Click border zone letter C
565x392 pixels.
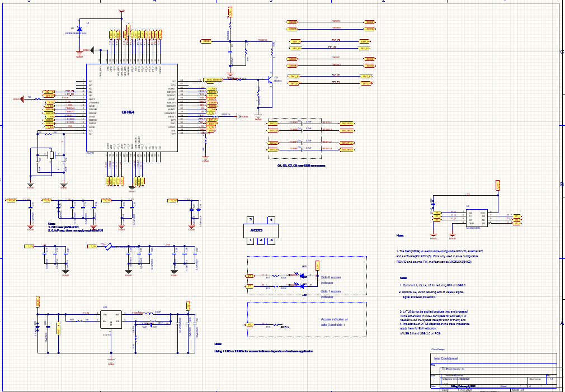coord(562,52)
